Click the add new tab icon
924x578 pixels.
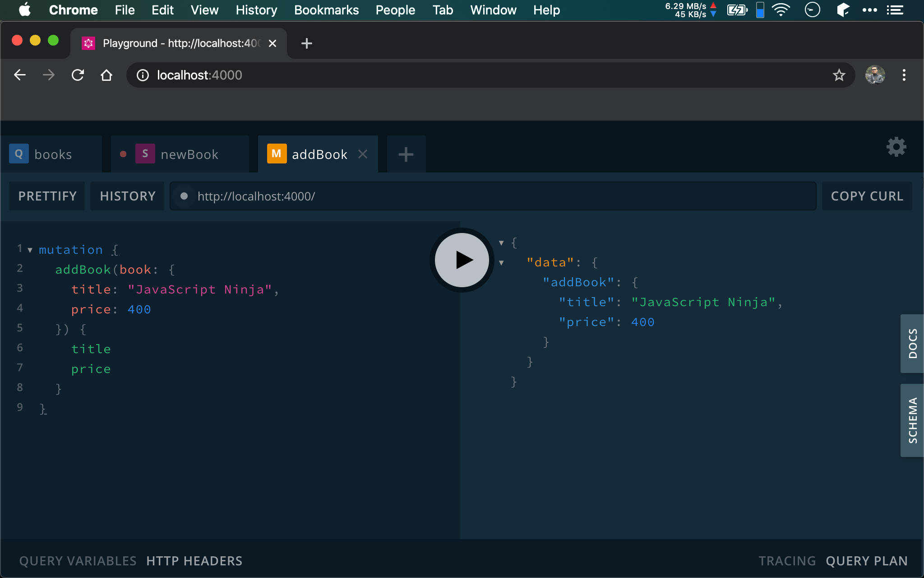[406, 154]
